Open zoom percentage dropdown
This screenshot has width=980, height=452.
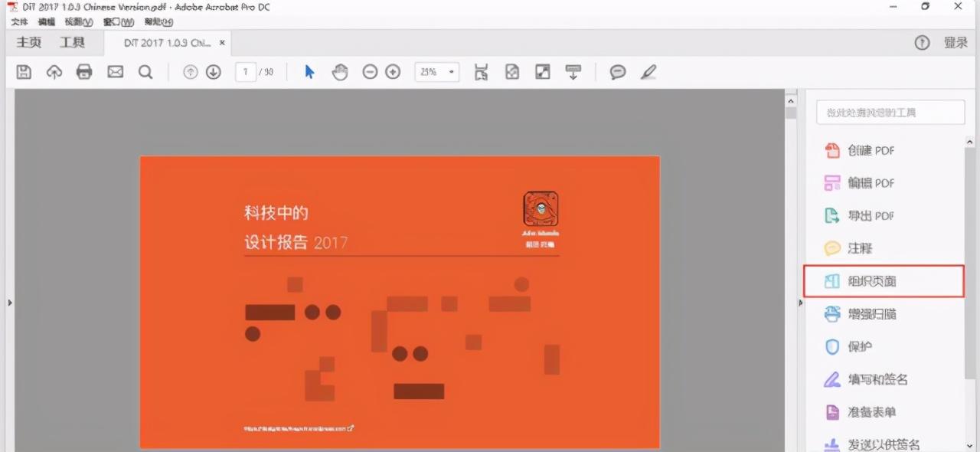click(436, 72)
